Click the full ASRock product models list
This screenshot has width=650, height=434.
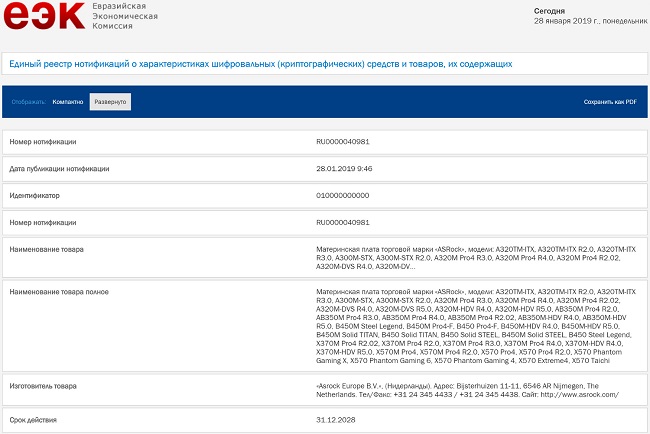[x=476, y=326]
